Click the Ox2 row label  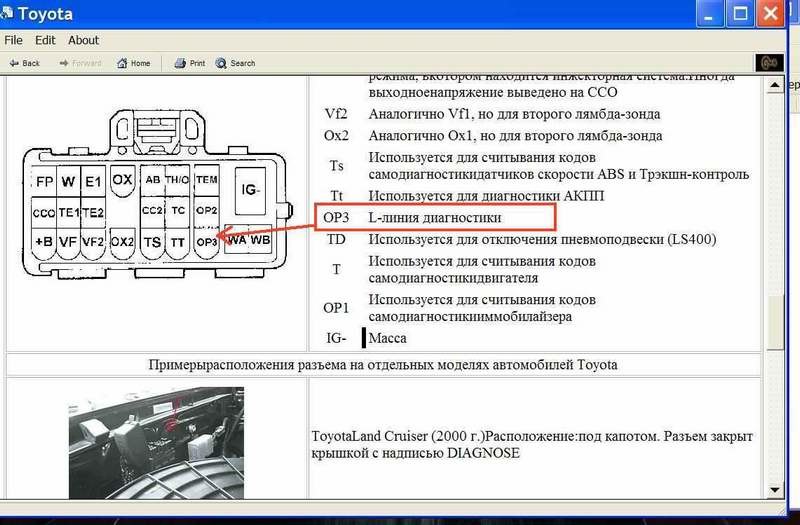tap(336, 136)
